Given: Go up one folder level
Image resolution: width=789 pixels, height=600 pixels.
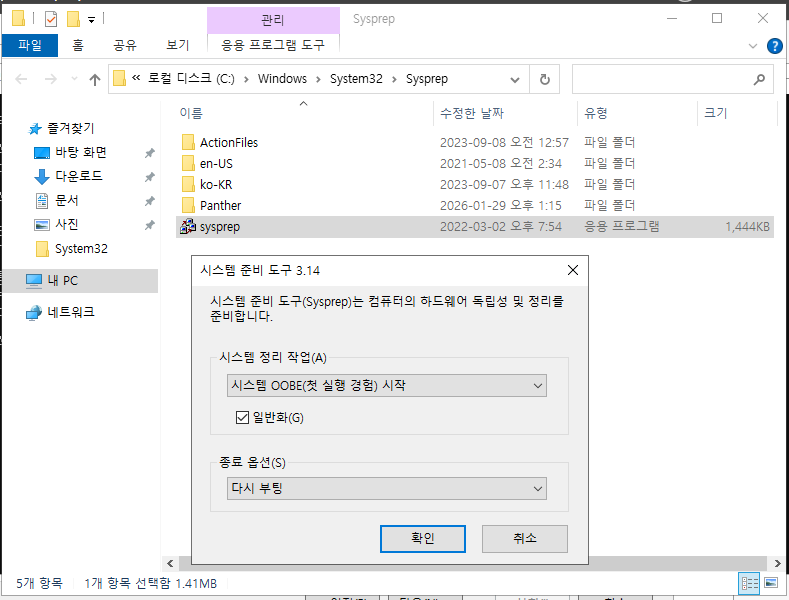Looking at the screenshot, I should tap(95, 79).
